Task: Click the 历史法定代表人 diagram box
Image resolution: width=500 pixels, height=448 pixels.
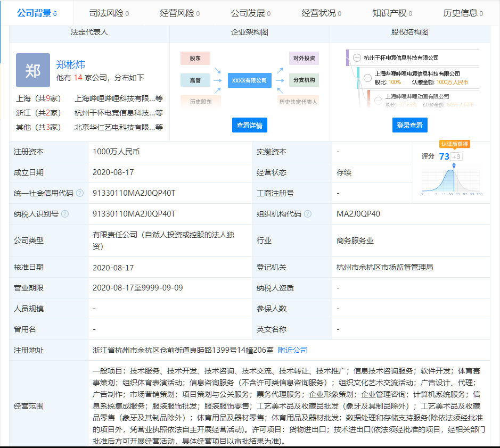Action: click(298, 102)
